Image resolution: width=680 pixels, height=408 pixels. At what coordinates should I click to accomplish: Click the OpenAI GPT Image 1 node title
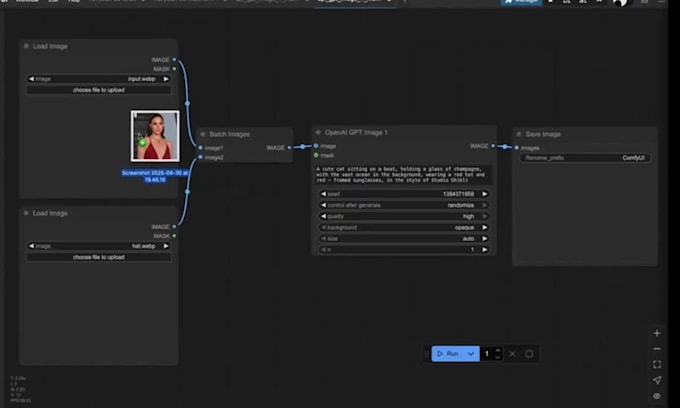click(x=356, y=132)
